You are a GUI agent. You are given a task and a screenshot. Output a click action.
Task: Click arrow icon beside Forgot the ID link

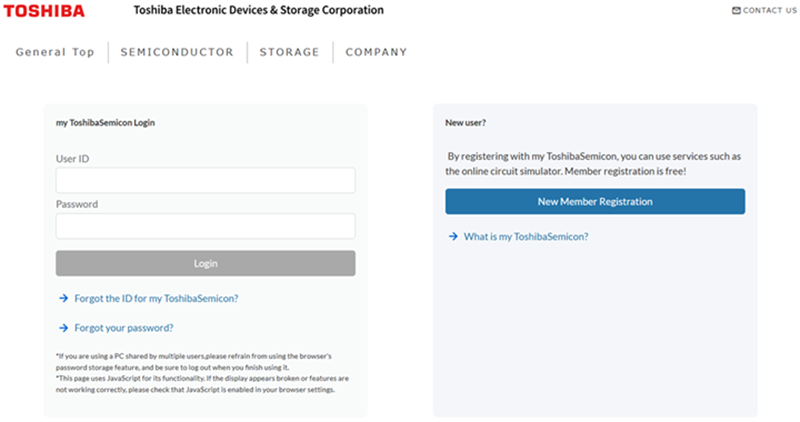click(x=63, y=298)
